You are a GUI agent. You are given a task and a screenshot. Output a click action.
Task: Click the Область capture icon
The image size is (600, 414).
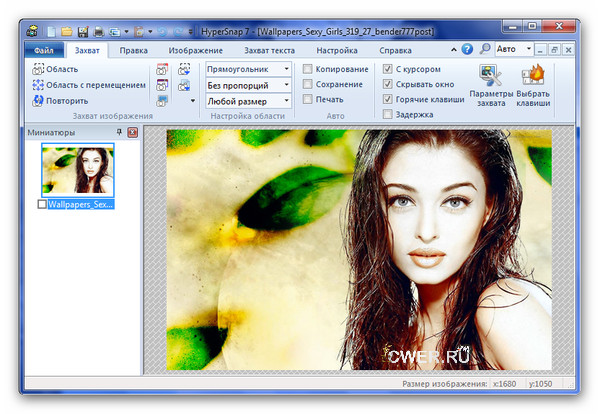pos(38,69)
